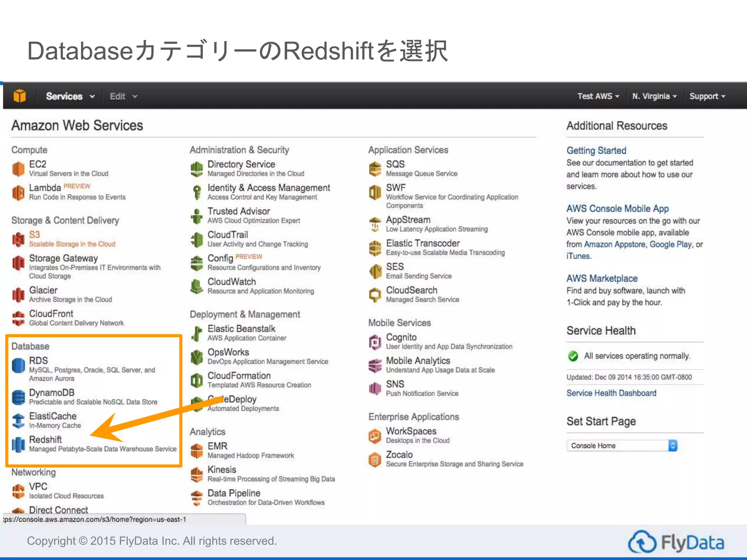
Task: Click the Amazon Appstore link
Action: pyautogui.click(x=615, y=244)
